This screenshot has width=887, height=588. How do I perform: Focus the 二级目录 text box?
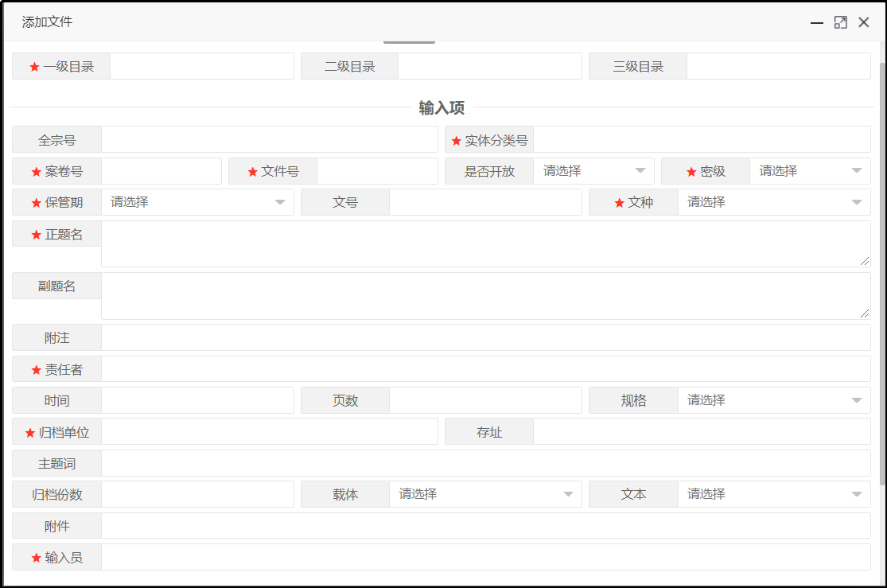point(489,67)
